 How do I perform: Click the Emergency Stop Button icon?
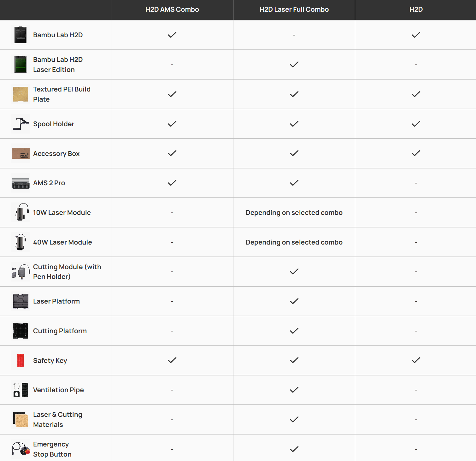point(21,449)
